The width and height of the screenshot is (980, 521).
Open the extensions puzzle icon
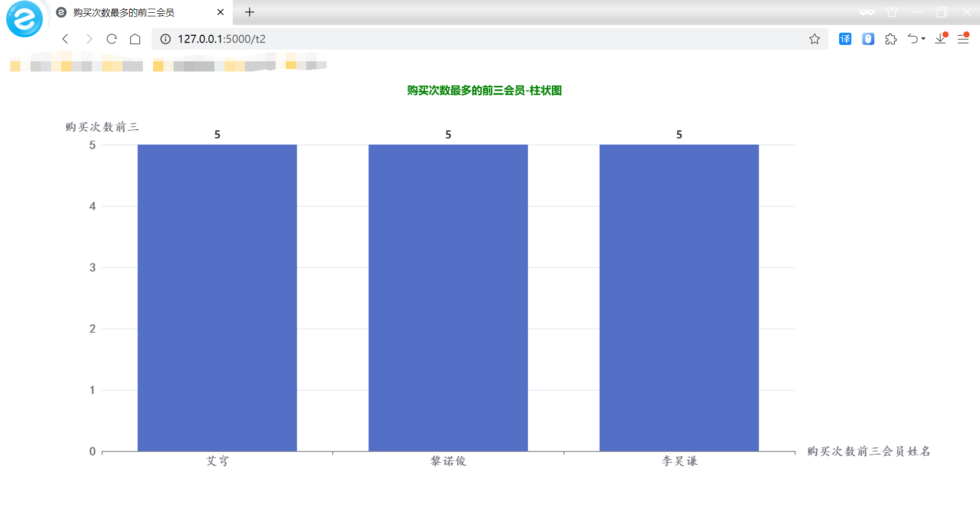[891, 38]
